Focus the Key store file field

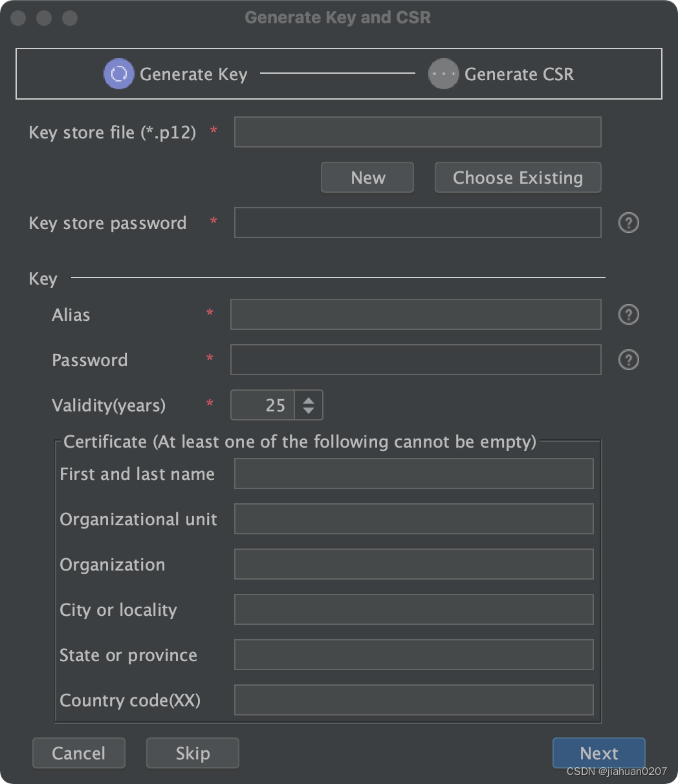click(418, 132)
